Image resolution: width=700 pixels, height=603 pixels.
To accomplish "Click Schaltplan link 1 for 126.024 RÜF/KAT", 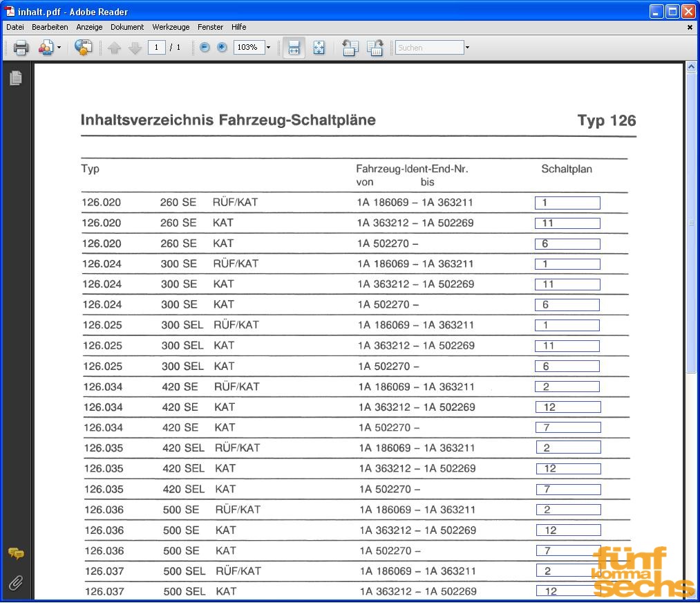I will 567,264.
